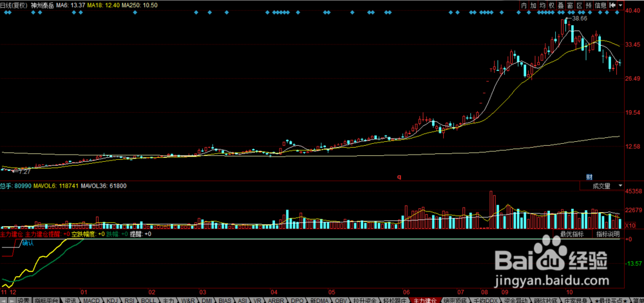Click the 确认 label in indicator panel
644x303 pixels.
(x=28, y=243)
